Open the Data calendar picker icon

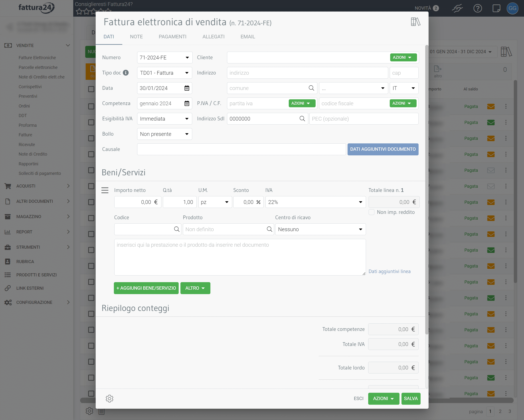187,88
